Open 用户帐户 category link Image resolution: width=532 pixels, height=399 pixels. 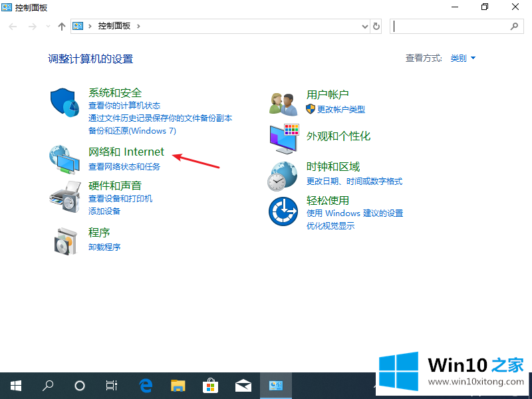(x=328, y=94)
